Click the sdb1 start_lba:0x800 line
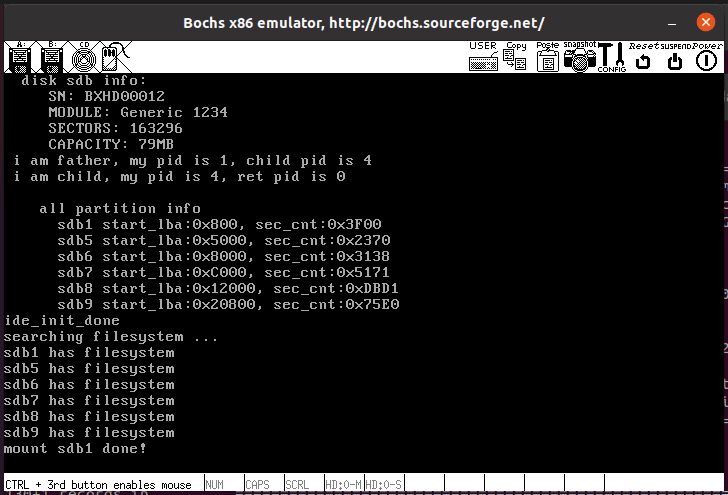The width and height of the screenshot is (728, 495). click(219, 225)
